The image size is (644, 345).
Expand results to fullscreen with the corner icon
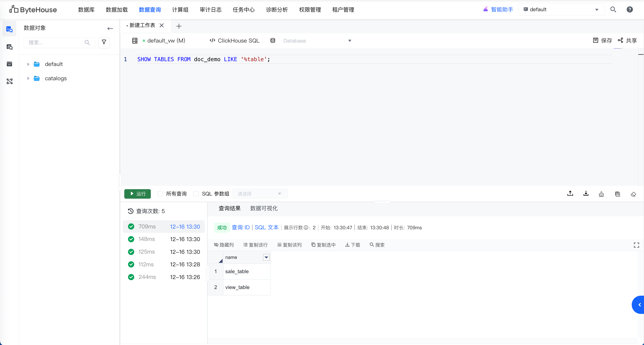(636, 245)
